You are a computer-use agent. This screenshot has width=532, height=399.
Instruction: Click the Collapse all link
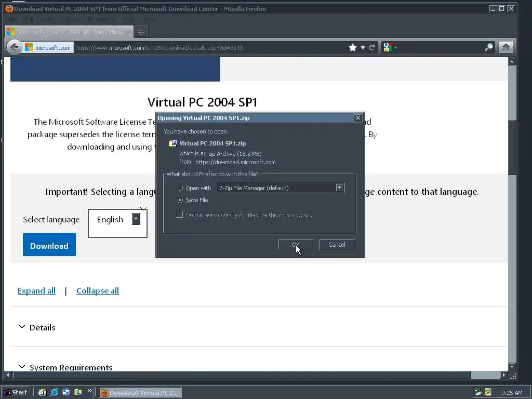97,291
